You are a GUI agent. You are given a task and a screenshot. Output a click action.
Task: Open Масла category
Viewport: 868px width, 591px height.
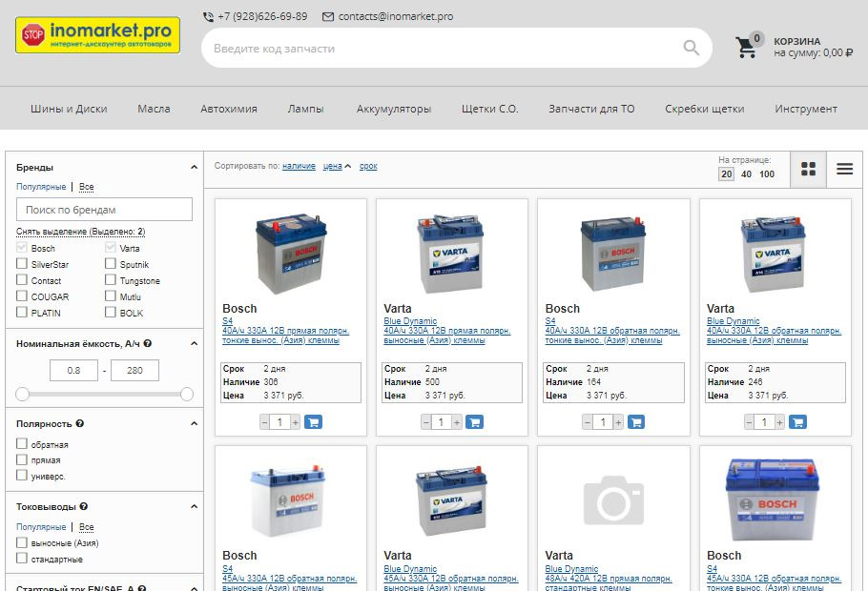coord(154,109)
